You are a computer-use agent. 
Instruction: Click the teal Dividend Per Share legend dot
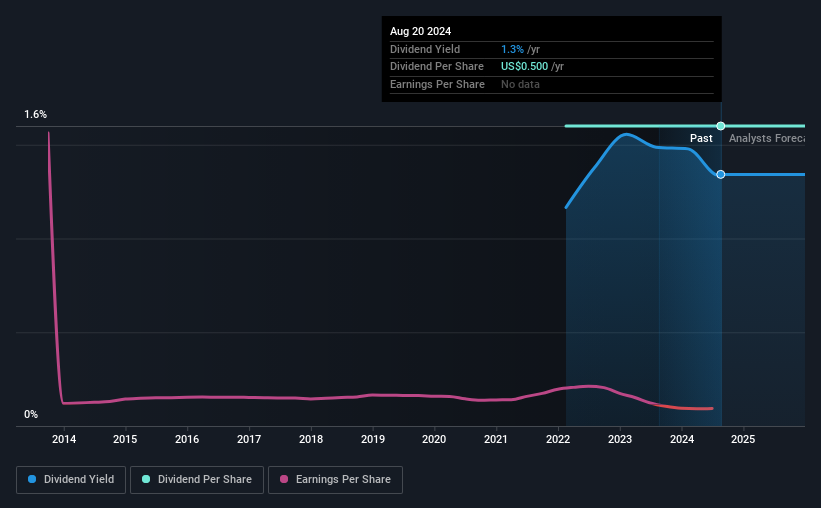pos(146,479)
